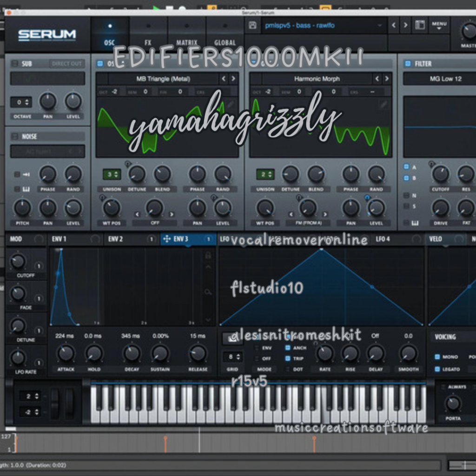Select the VELO tab
This screenshot has width=476, height=476.
coord(446,239)
